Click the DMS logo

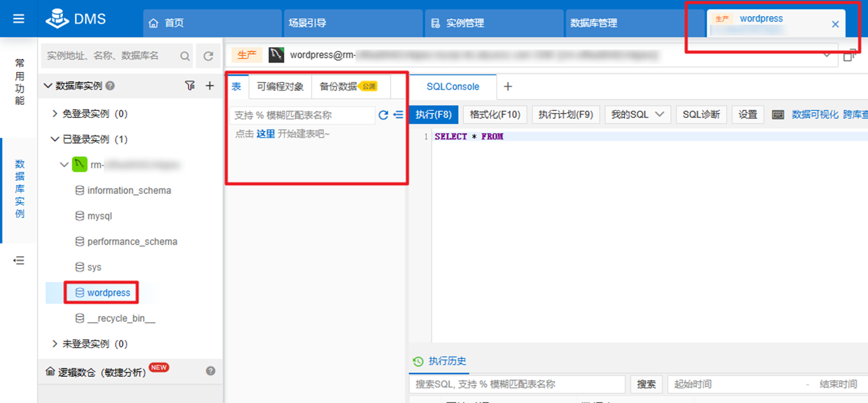[76, 19]
